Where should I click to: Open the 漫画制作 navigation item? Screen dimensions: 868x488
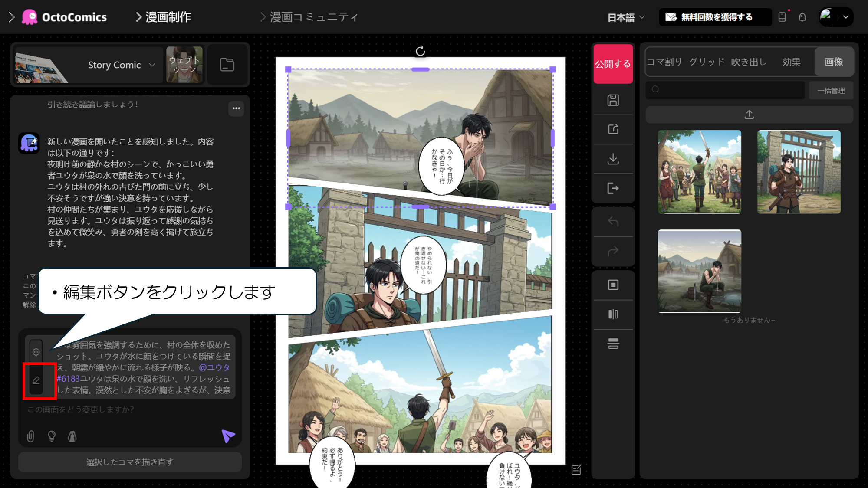164,17
